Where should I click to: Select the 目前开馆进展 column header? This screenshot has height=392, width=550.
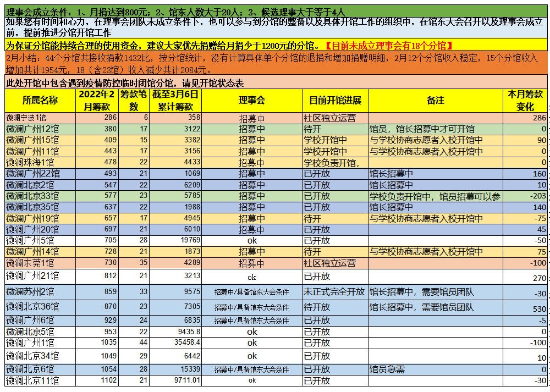(x=335, y=100)
